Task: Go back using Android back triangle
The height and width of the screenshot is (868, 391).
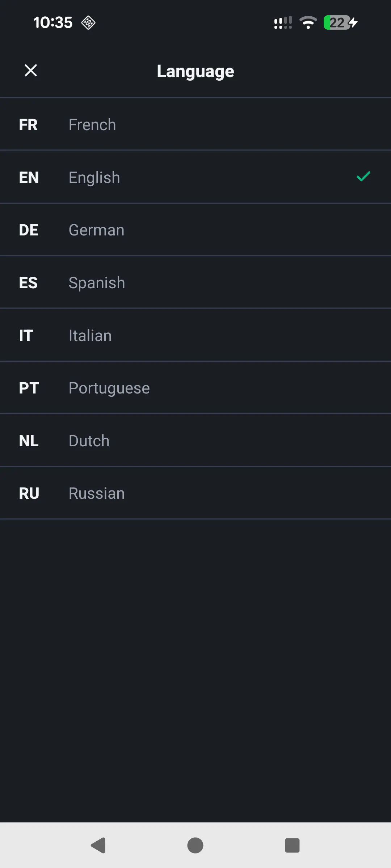Action: pyautogui.click(x=98, y=845)
